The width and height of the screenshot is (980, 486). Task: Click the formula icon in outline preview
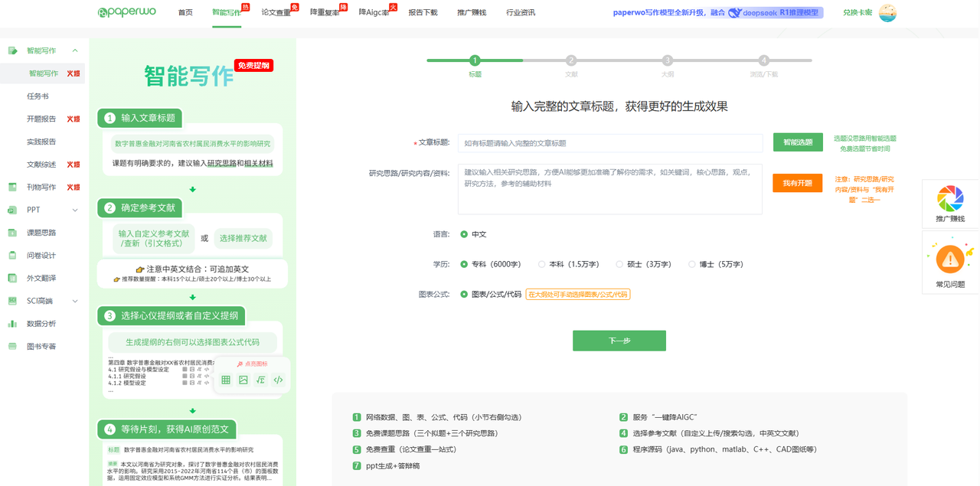261,380
